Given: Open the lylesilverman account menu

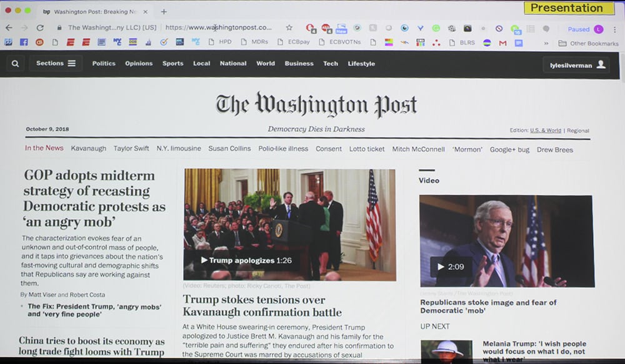Looking at the screenshot, I should [577, 65].
